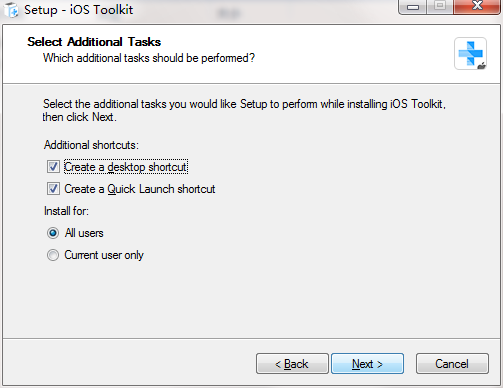Screen dimensions: 503x388
Task: Click the disabled maximize button
Action: 440,7
